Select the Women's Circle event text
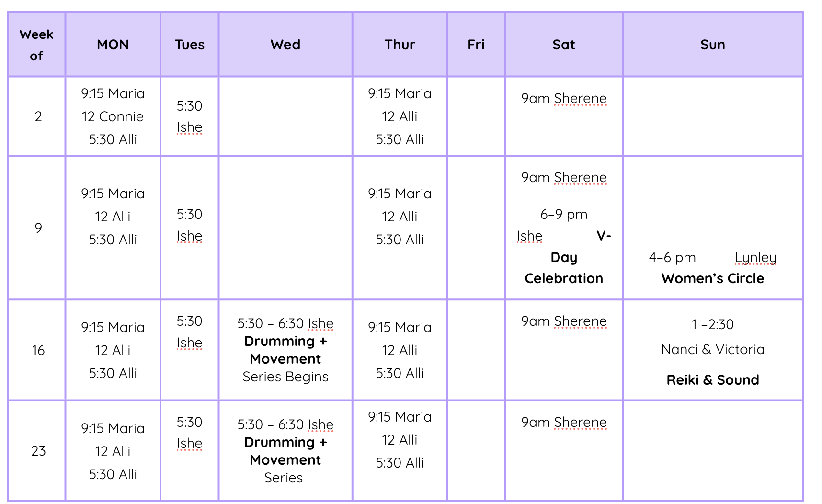The width and height of the screenshot is (822, 504). (712, 278)
